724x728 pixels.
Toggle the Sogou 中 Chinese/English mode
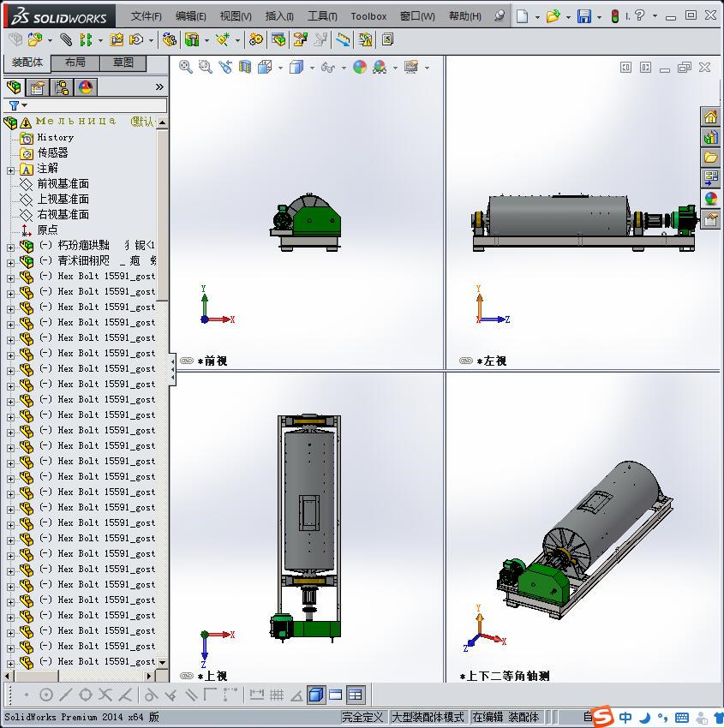[625, 718]
